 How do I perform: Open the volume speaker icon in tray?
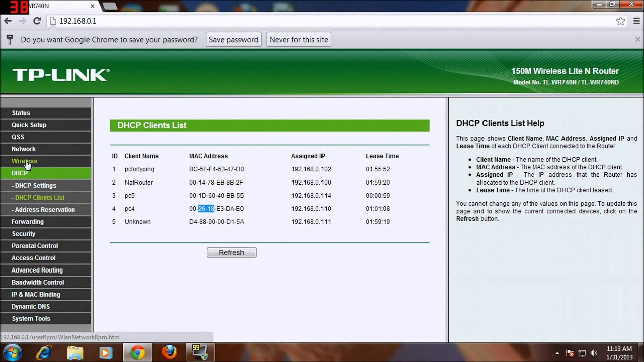pos(594,353)
